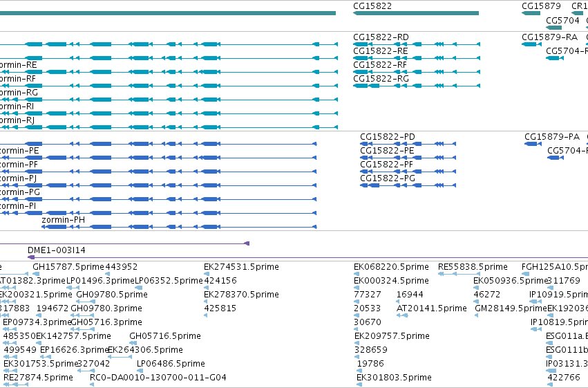The height and width of the screenshot is (388, 588).
Task: Select EST label 77327
Action: coord(368,295)
